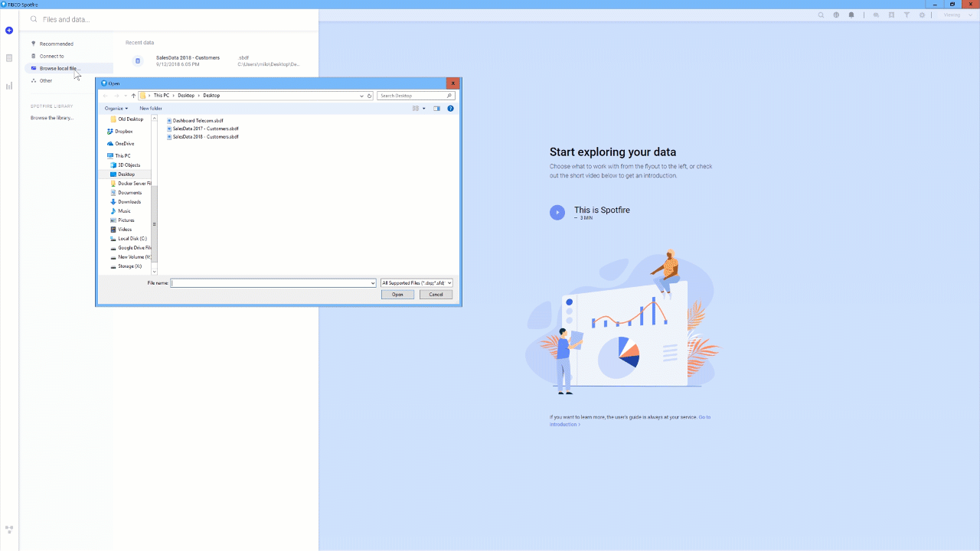Click the bottom-left sidebar grid icon
This screenshot has height=551, width=980.
(x=9, y=530)
